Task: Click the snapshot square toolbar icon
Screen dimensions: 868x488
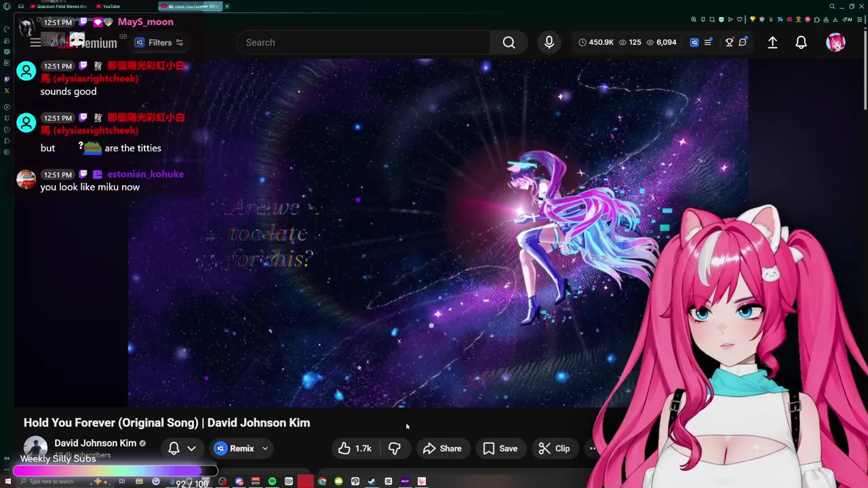Action: (x=712, y=19)
